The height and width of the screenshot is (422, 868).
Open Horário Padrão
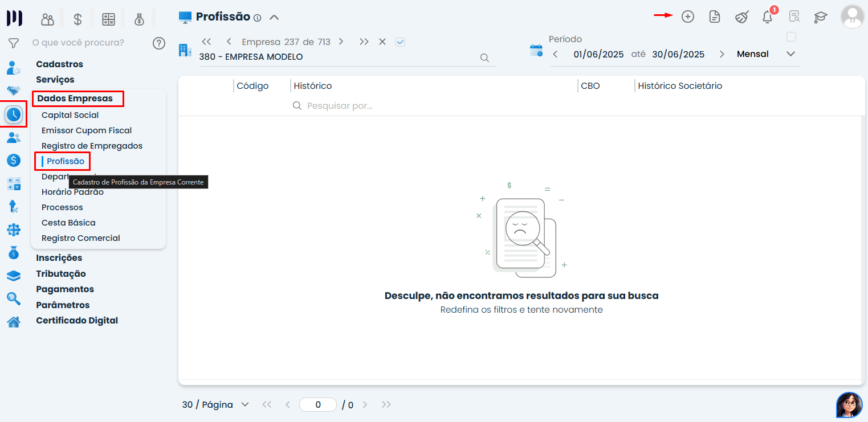pyautogui.click(x=73, y=192)
